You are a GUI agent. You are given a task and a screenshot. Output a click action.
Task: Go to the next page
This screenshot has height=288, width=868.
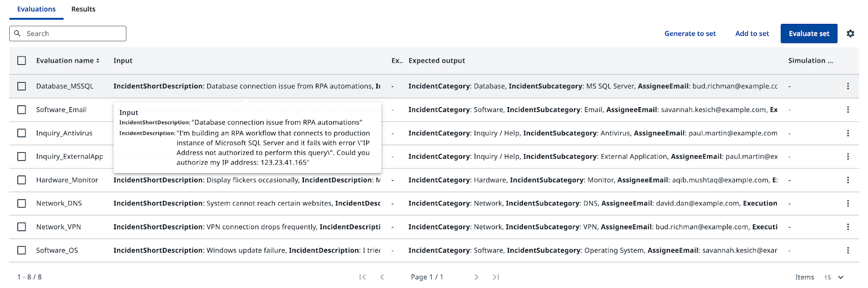[476, 277]
